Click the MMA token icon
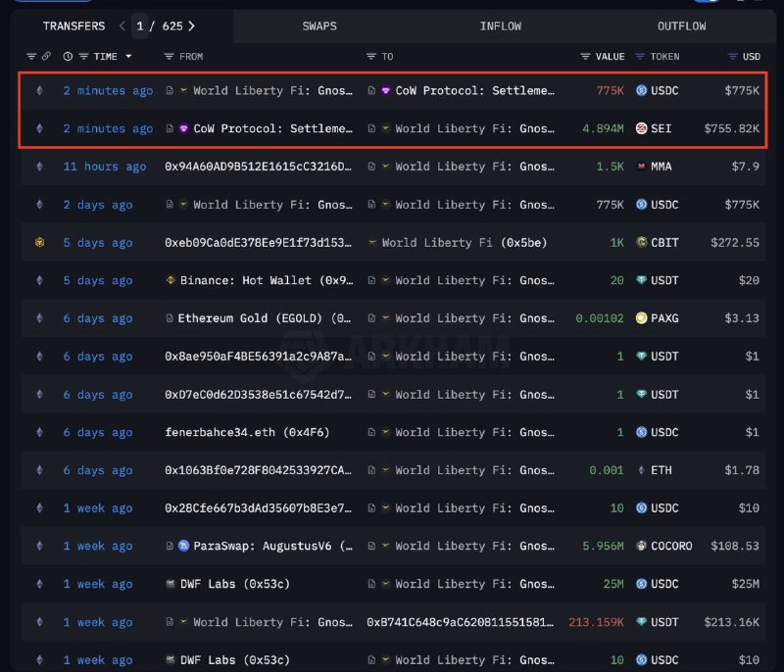 (641, 167)
